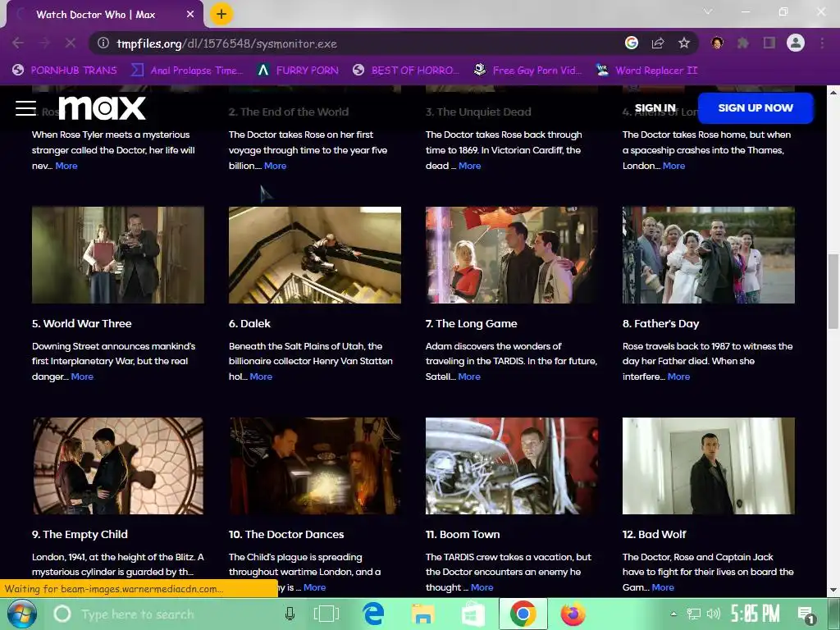Open the Dalek episode thumbnail
The height and width of the screenshot is (630, 840).
point(315,255)
